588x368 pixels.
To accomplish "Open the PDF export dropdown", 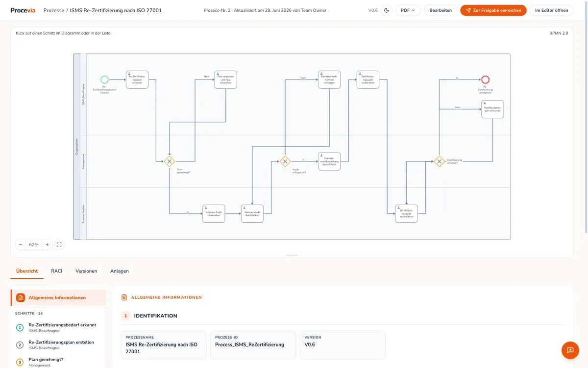I will coord(408,10).
